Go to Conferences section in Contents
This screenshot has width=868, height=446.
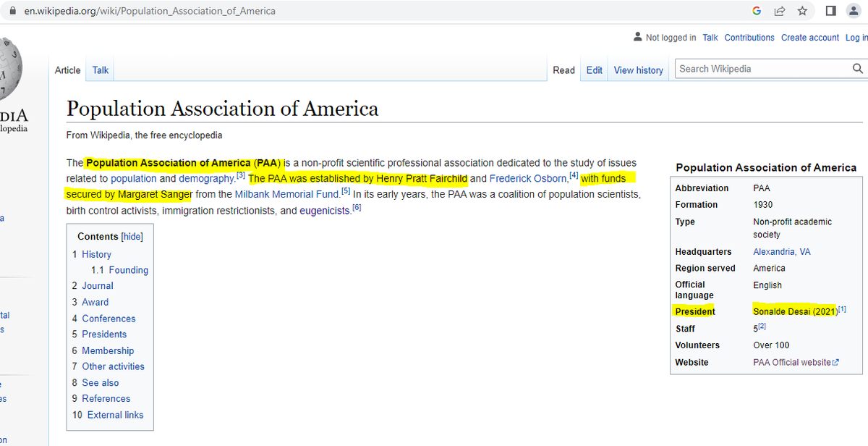point(109,319)
